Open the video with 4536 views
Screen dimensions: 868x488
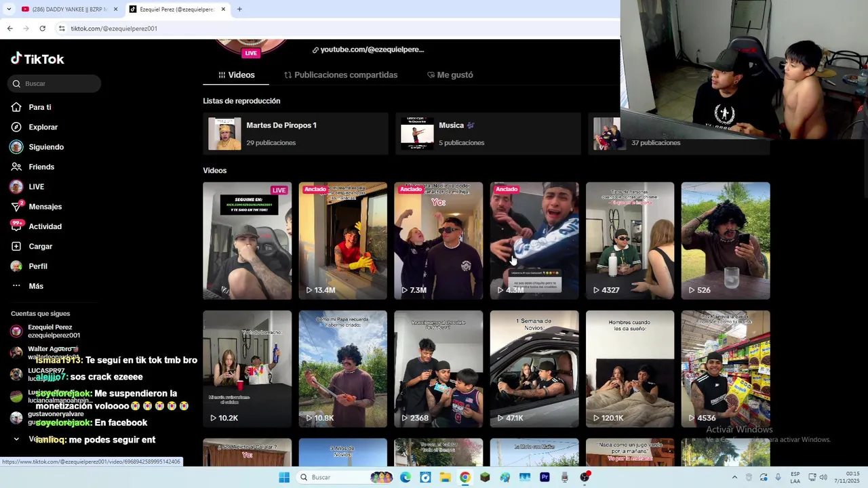point(726,369)
